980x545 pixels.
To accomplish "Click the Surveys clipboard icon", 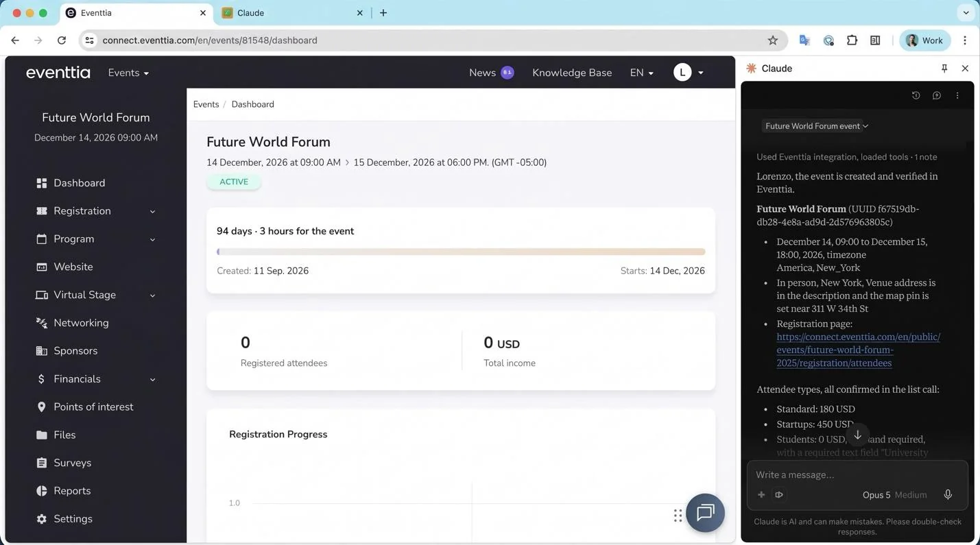I will pyautogui.click(x=41, y=463).
